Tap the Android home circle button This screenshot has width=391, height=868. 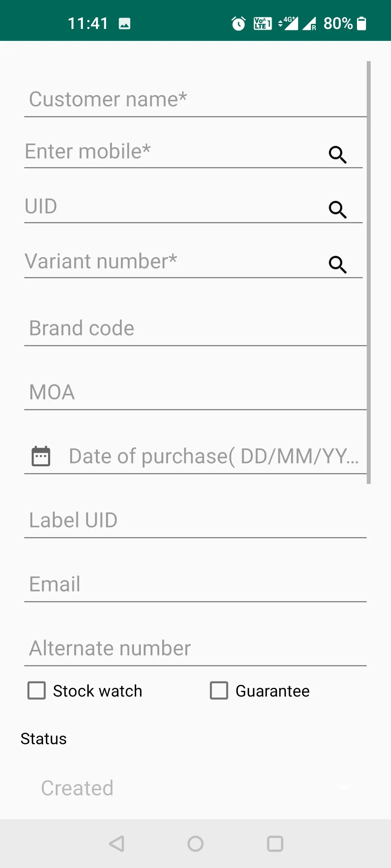point(195,844)
